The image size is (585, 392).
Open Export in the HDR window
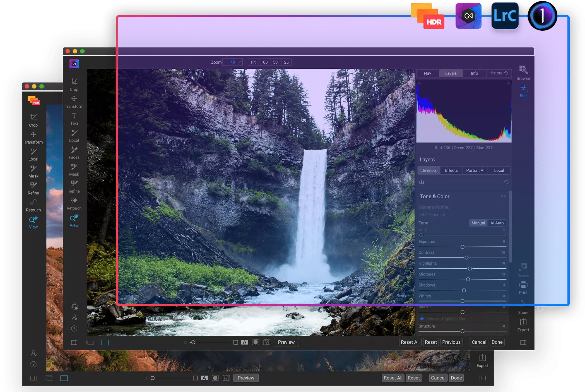coord(482,361)
